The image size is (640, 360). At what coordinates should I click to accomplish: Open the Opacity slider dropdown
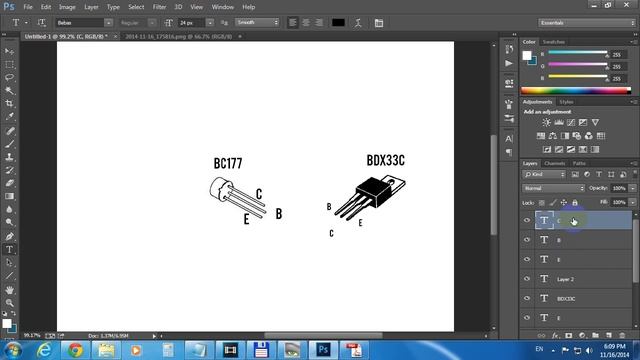point(633,188)
